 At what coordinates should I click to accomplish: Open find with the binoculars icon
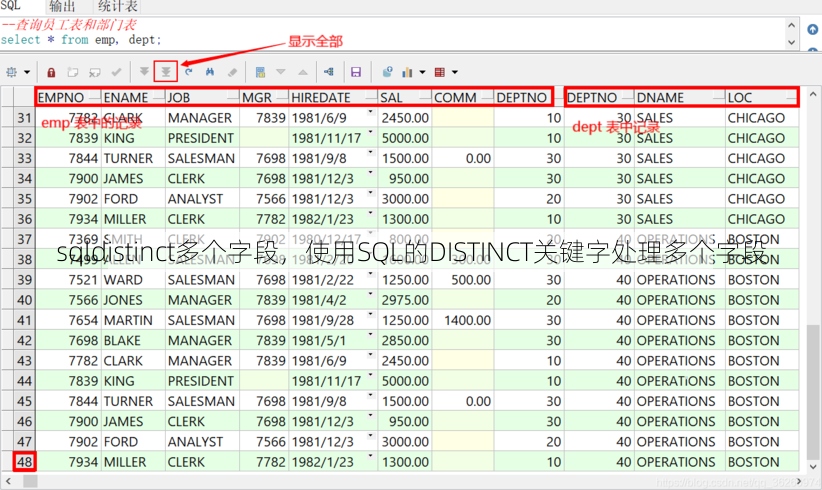coord(210,72)
